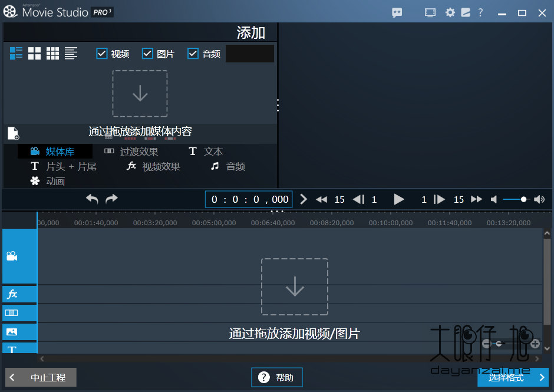Open the skin/theme icon in title bar
Image resolution: width=554 pixels, height=392 pixels.
(466, 13)
